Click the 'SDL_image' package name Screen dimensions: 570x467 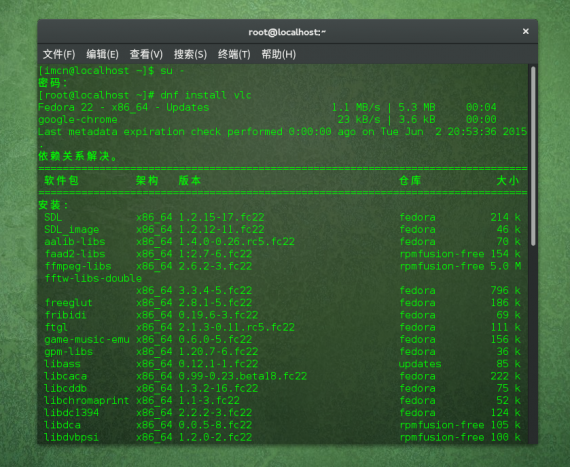pyautogui.click(x=72, y=230)
